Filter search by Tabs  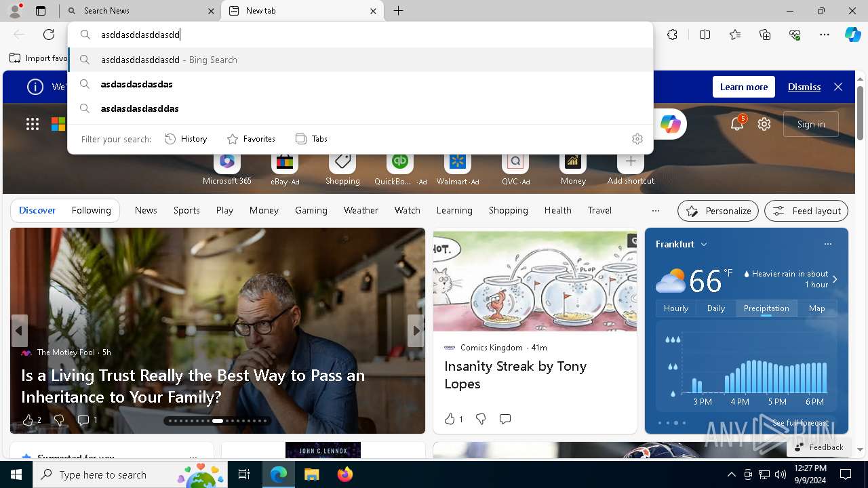[x=311, y=139]
